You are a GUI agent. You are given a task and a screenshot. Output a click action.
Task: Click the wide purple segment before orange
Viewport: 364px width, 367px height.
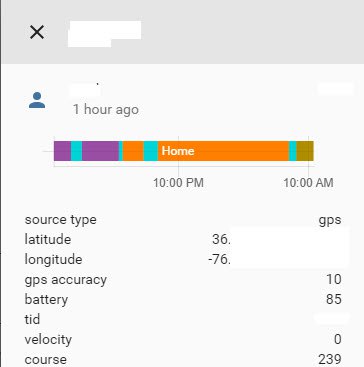(100, 151)
